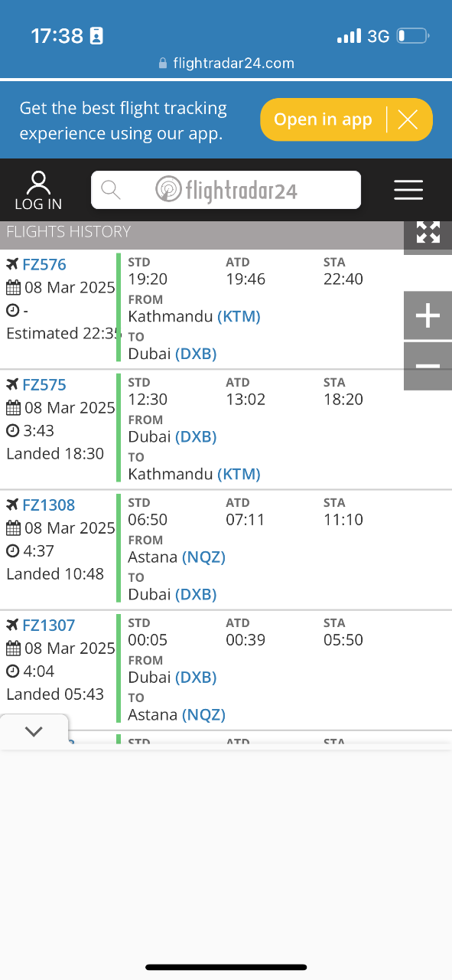Tap the airplane icon beside FZ576
Image resolution: width=452 pixels, height=980 pixels.
point(12,264)
